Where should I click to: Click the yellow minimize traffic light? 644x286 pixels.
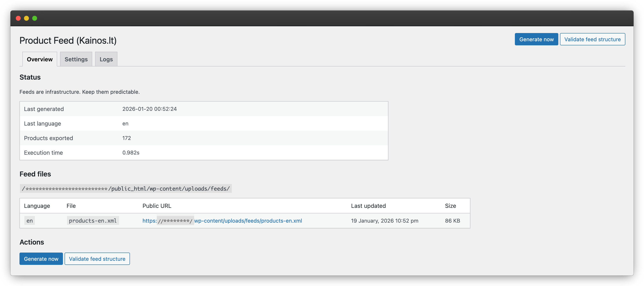[x=26, y=18]
